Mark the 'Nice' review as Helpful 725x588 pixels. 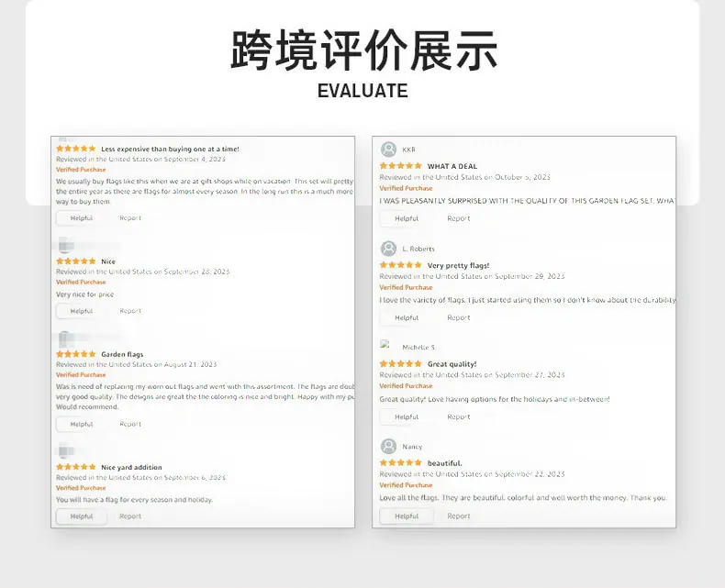click(x=82, y=311)
